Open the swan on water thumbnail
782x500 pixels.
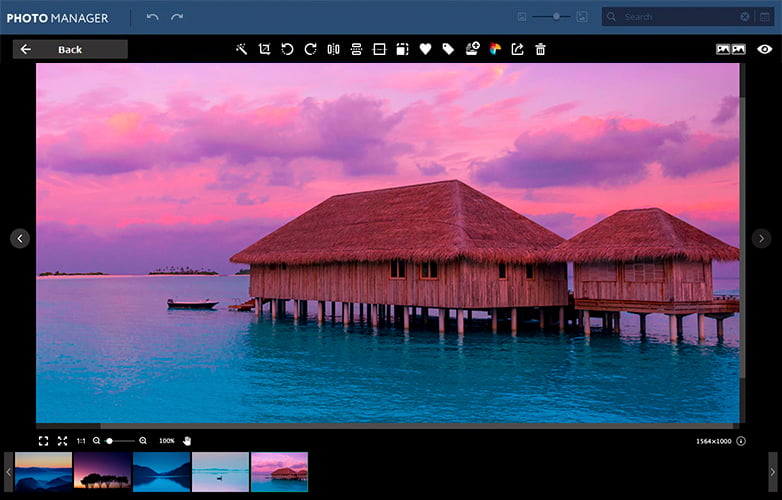point(220,472)
